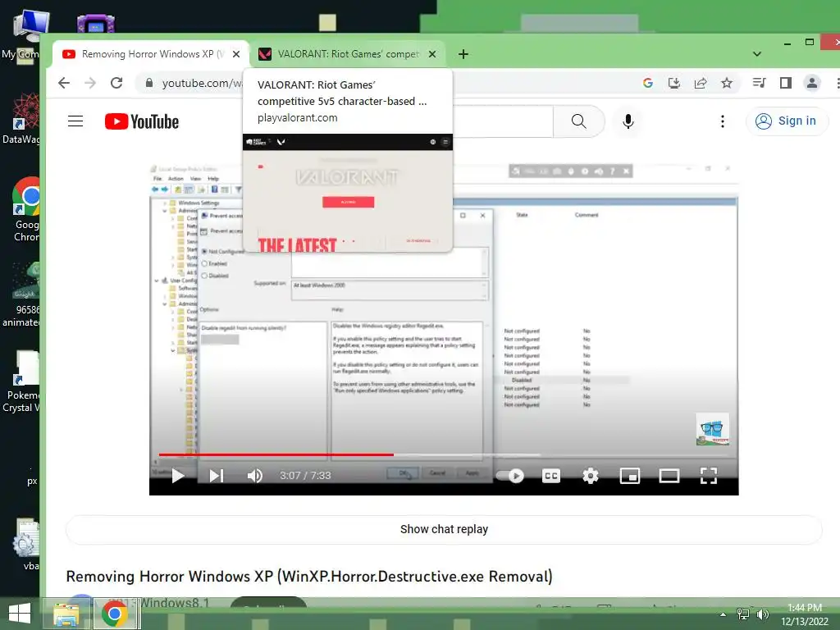Screen dimensions: 840x630
Task: Open YouTube settings three-dot menu
Action: coord(722,121)
